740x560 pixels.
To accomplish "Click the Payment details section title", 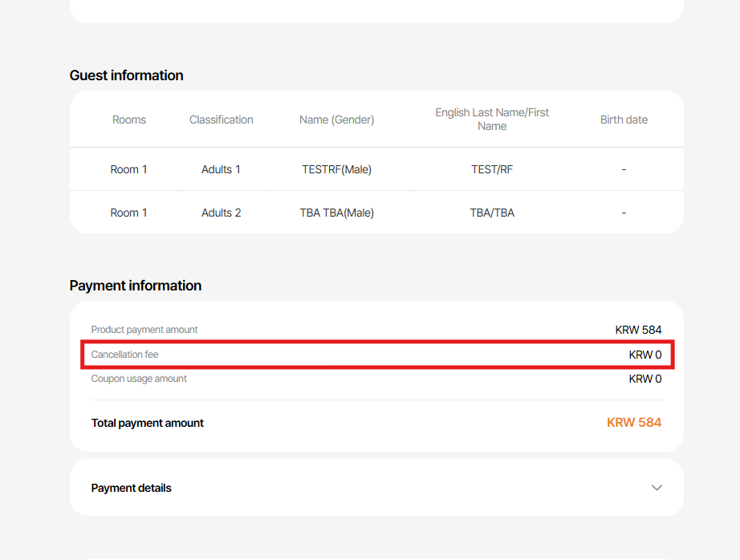I will click(x=132, y=488).
